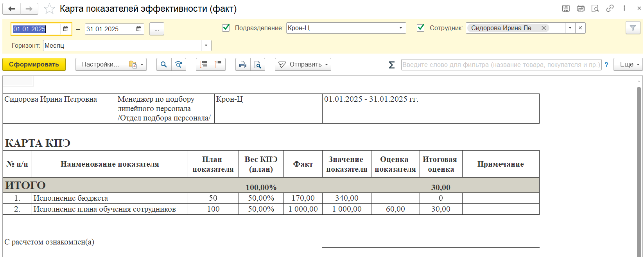
Task: Open Настройки report settings
Action: [x=100, y=65]
